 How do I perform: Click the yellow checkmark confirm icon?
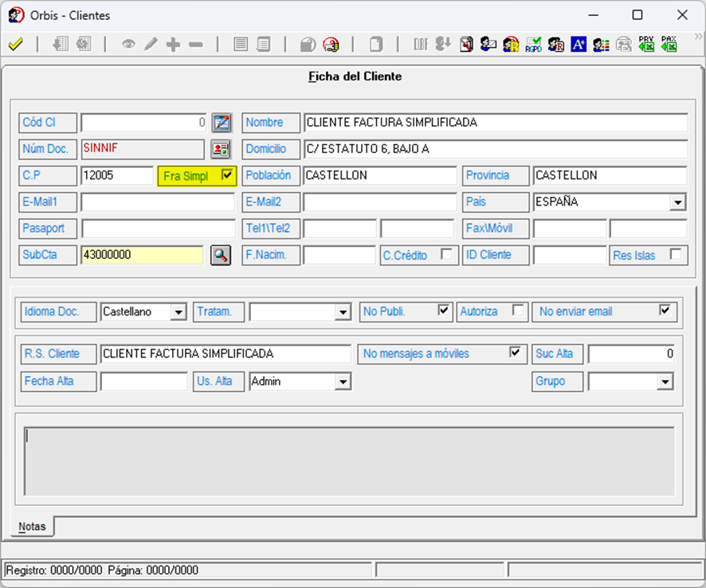tap(15, 45)
